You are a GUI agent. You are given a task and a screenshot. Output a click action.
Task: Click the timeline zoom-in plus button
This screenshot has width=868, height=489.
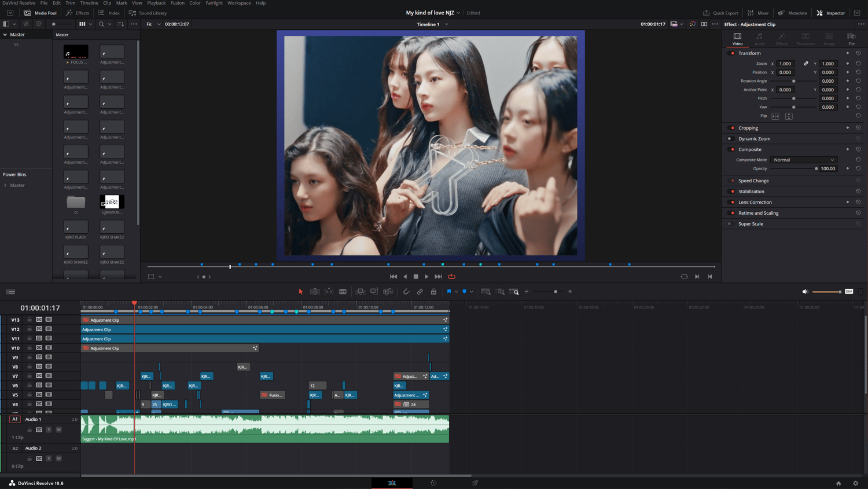pyautogui.click(x=570, y=292)
